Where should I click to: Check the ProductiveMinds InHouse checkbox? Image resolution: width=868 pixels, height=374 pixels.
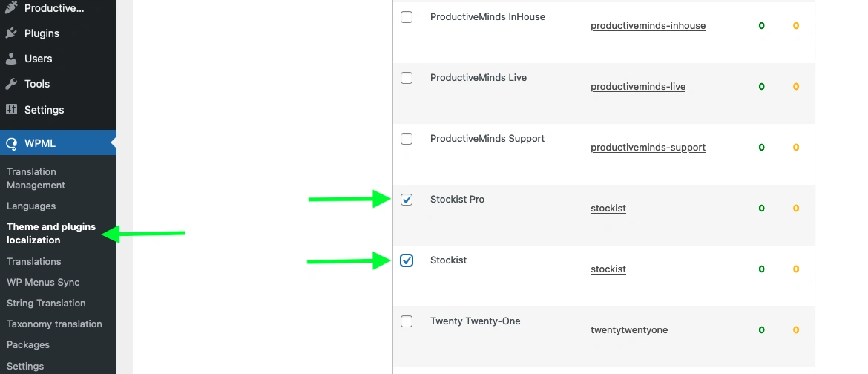click(x=407, y=17)
